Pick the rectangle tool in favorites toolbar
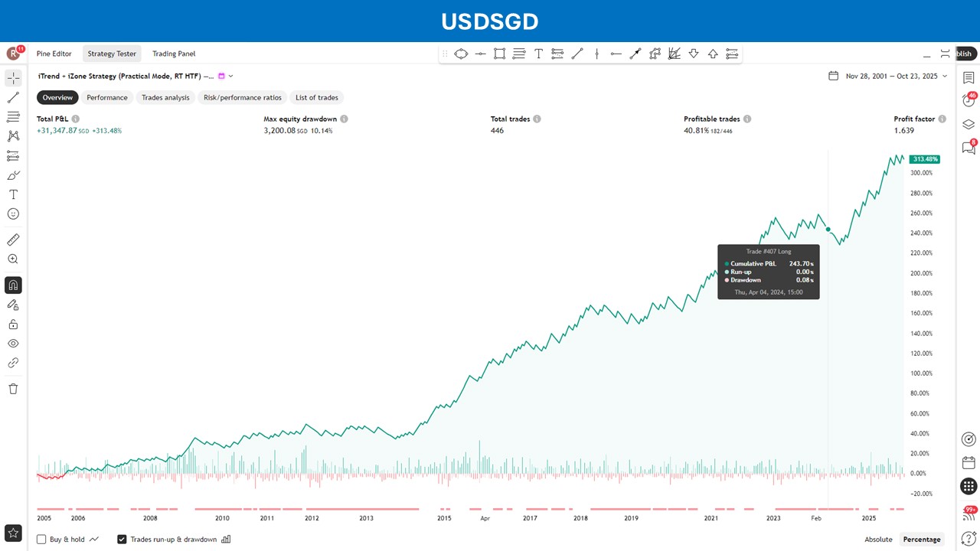980x551 pixels. [x=499, y=54]
